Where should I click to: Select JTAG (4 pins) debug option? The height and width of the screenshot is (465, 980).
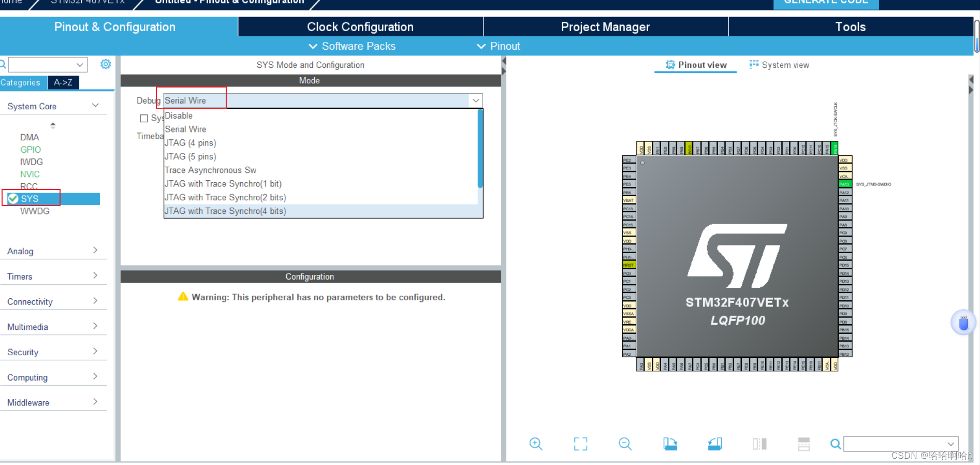click(191, 143)
